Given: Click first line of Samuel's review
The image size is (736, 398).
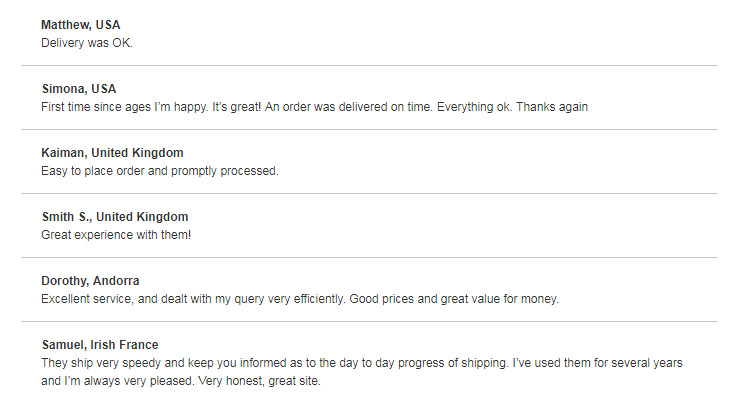Looking at the screenshot, I should click(x=361, y=363).
